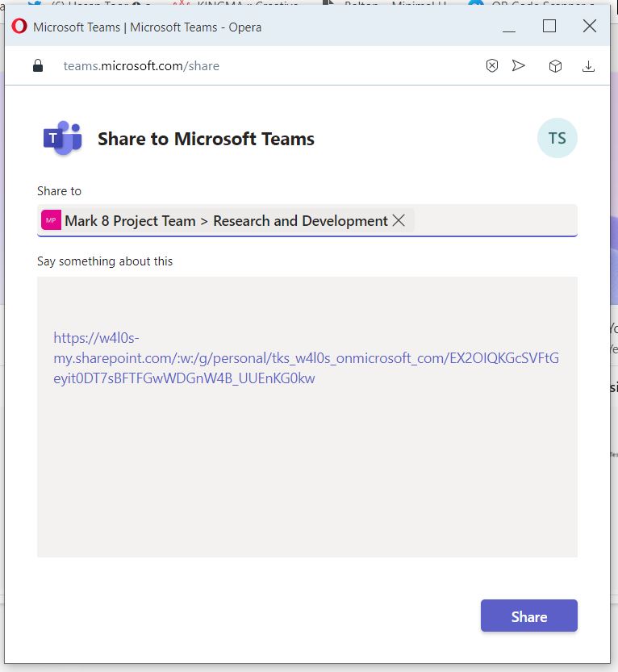Remove Research and Development channel chip
618x672 pixels.
[399, 220]
